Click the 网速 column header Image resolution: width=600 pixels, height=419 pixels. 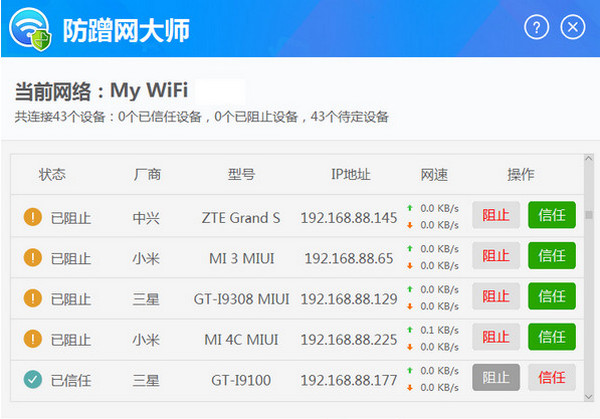coord(434,175)
